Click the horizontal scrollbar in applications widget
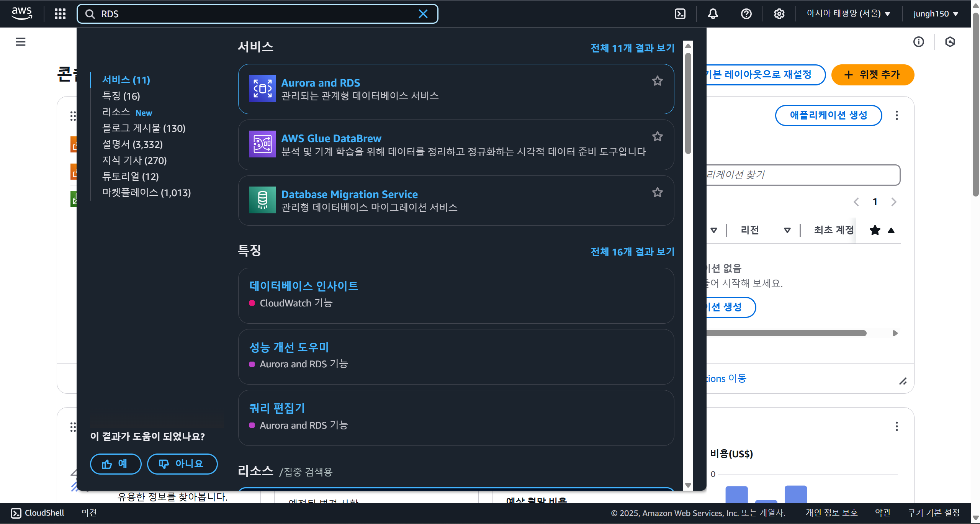Viewport: 980px width, 524px height. [787, 333]
